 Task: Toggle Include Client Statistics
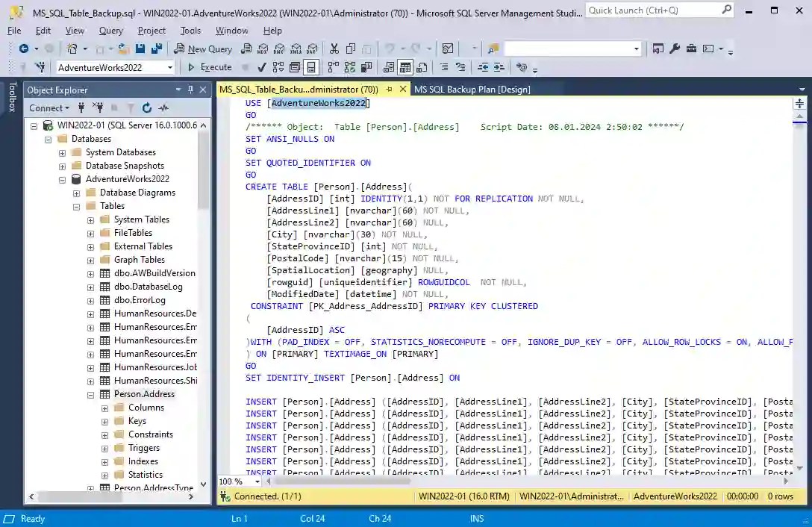(x=366, y=67)
